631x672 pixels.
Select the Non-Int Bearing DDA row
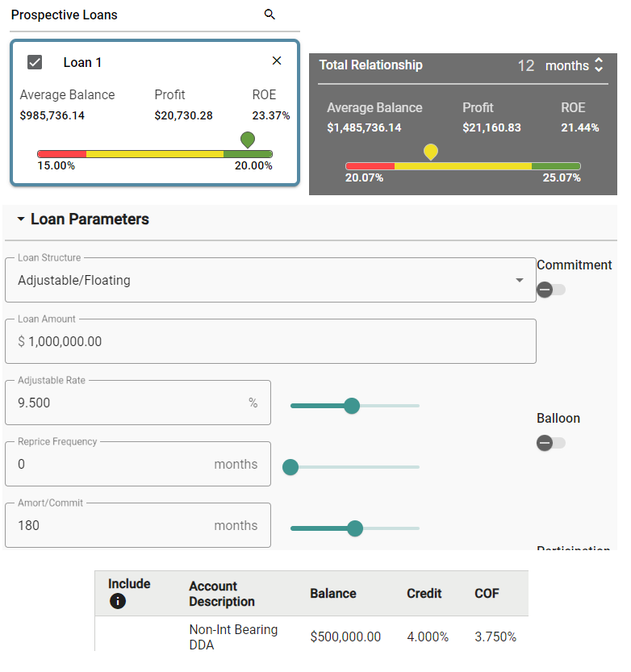click(233, 637)
